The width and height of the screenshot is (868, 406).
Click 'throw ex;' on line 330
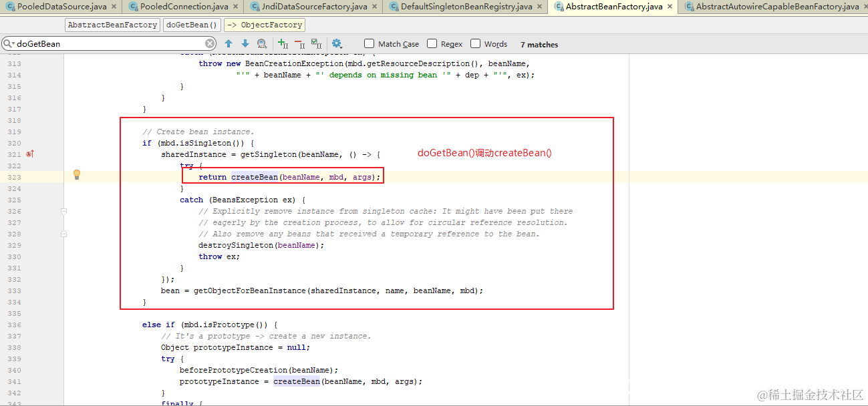click(219, 256)
